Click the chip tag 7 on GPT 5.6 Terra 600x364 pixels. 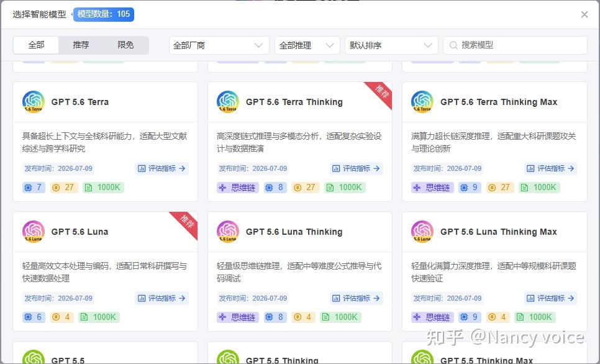pyautogui.click(x=34, y=187)
